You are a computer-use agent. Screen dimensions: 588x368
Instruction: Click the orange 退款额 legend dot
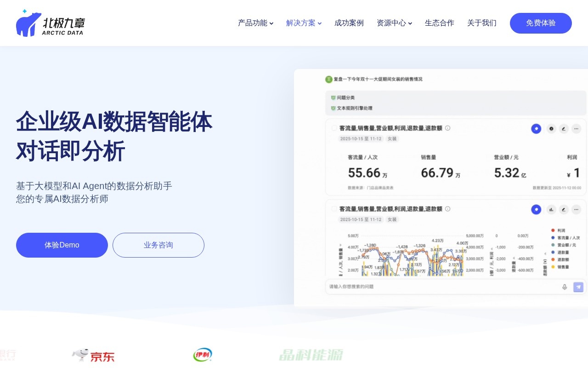coord(553,259)
